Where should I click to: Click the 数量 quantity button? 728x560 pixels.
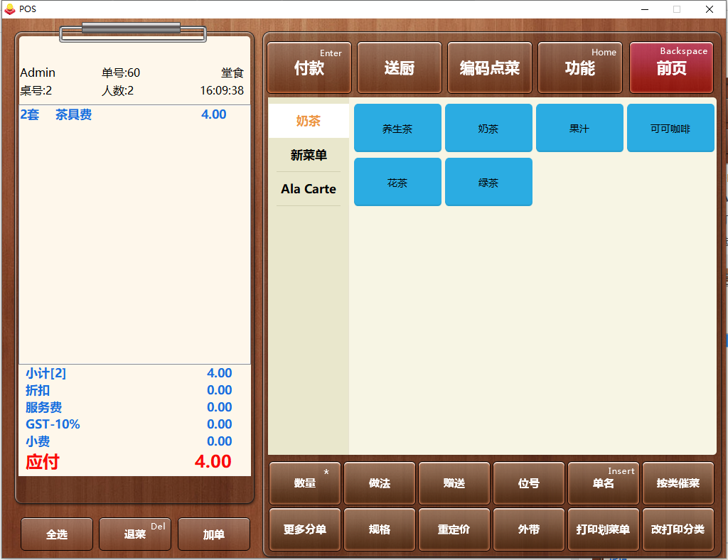coord(305,483)
